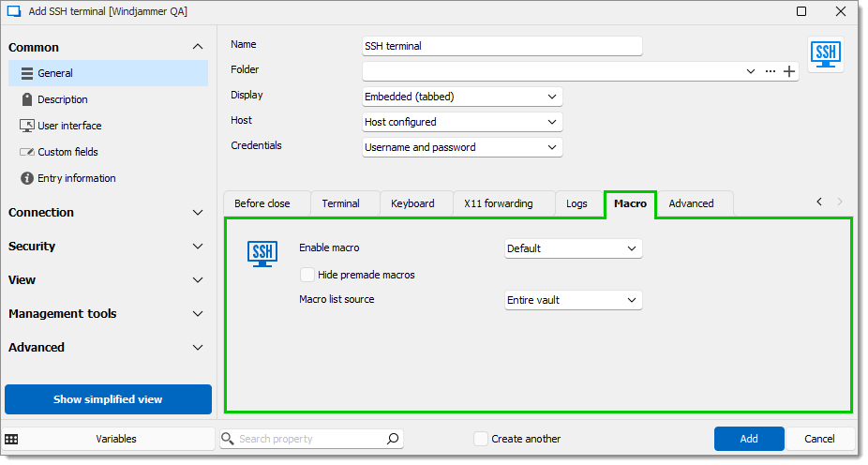Click the Custom fields icon
This screenshot has height=465, width=868.
point(26,152)
